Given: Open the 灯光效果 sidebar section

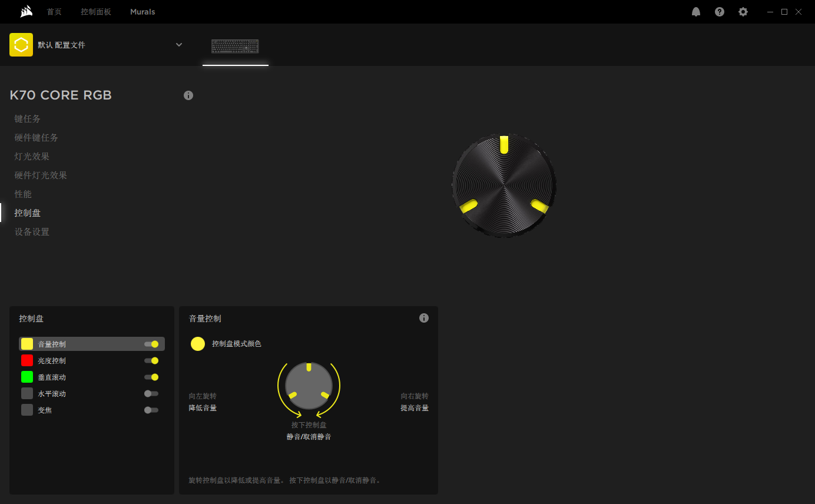Looking at the screenshot, I should [32, 157].
